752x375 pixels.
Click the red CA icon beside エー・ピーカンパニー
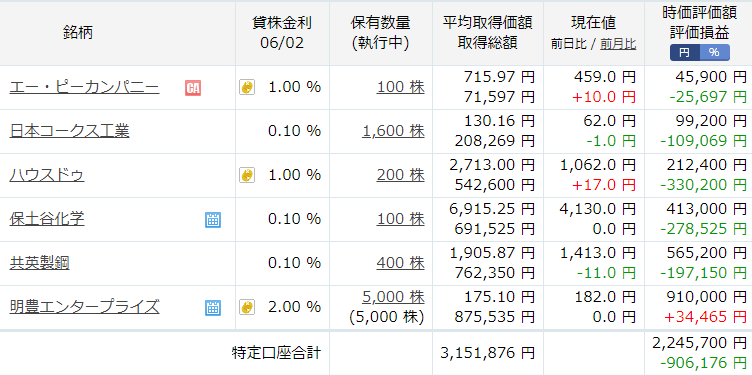point(193,88)
